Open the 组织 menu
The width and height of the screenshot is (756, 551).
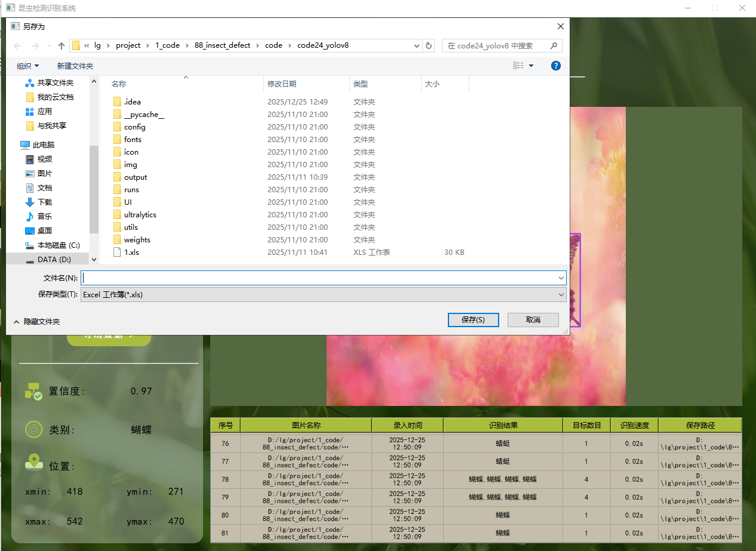[x=27, y=66]
